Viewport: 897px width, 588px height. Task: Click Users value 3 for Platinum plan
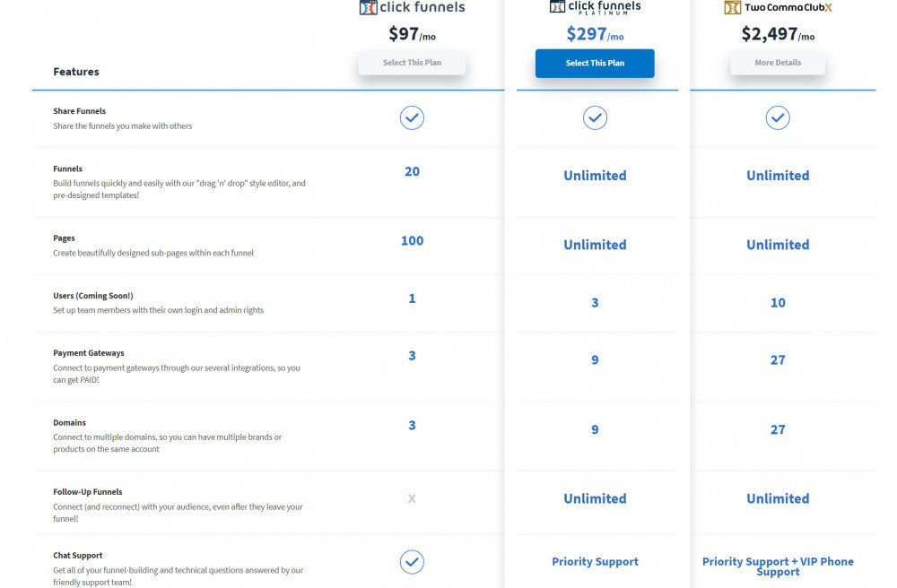click(595, 302)
